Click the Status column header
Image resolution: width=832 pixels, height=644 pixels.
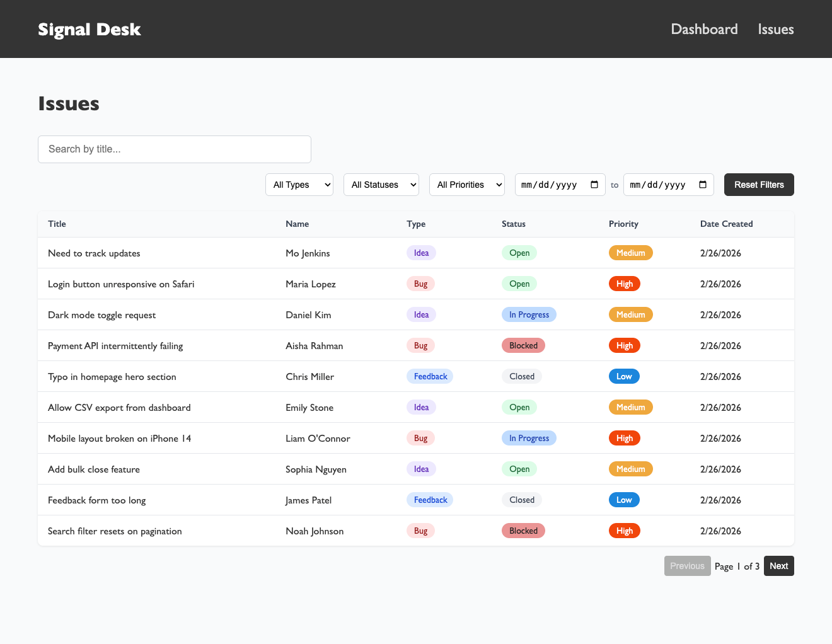[514, 224]
